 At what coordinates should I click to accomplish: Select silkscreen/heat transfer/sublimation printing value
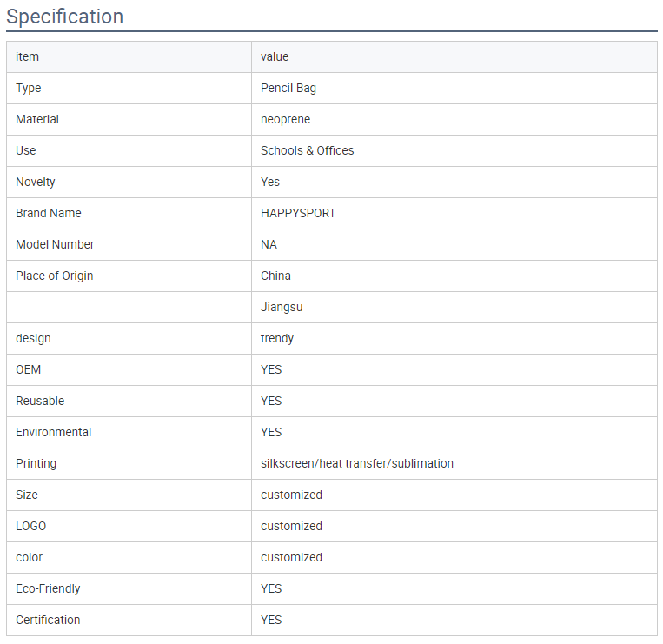[x=357, y=463]
